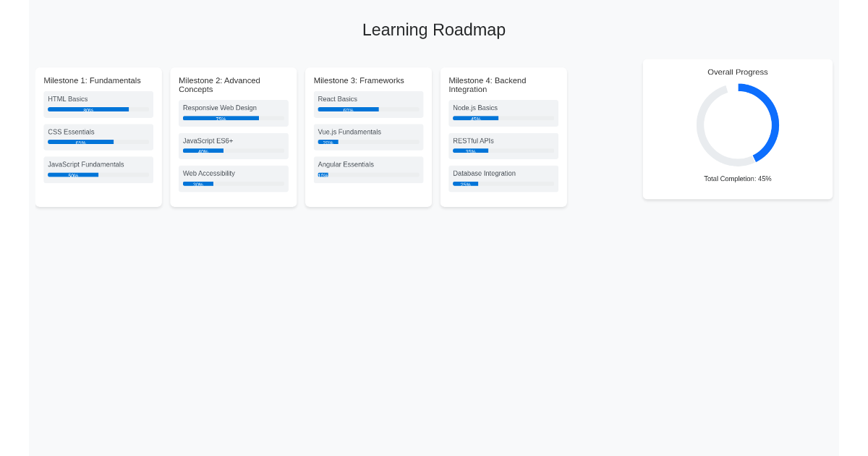Open the Responsive Web Design skill
Screen dimensions: 868x456
[233, 113]
